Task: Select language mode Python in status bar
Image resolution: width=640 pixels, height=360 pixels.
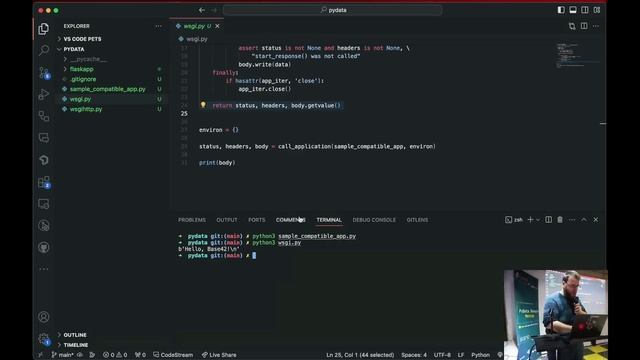Action: [x=480, y=355]
